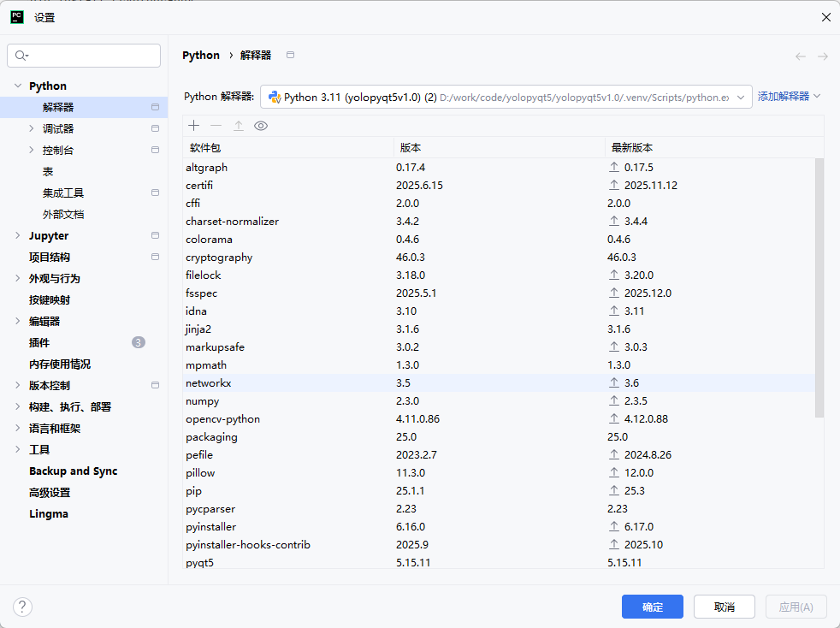
Task: Click the remove package minus icon
Action: 216,126
